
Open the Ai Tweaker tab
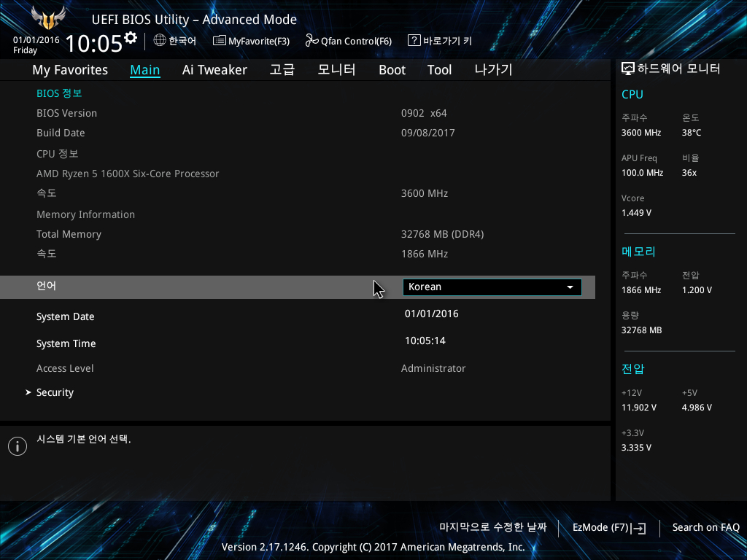[x=214, y=70]
